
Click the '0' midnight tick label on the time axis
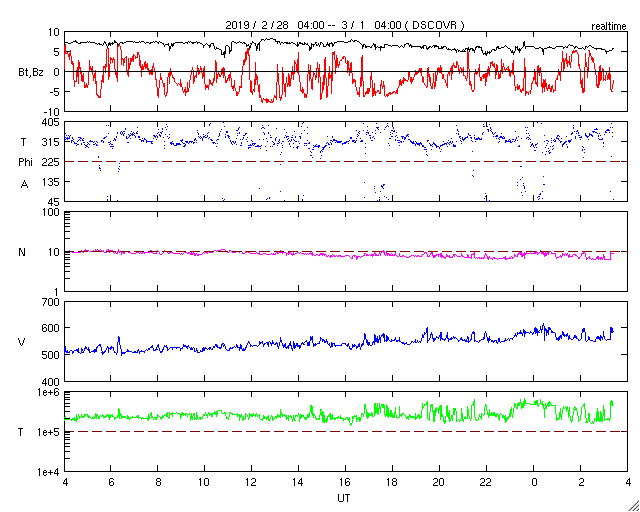tap(534, 483)
